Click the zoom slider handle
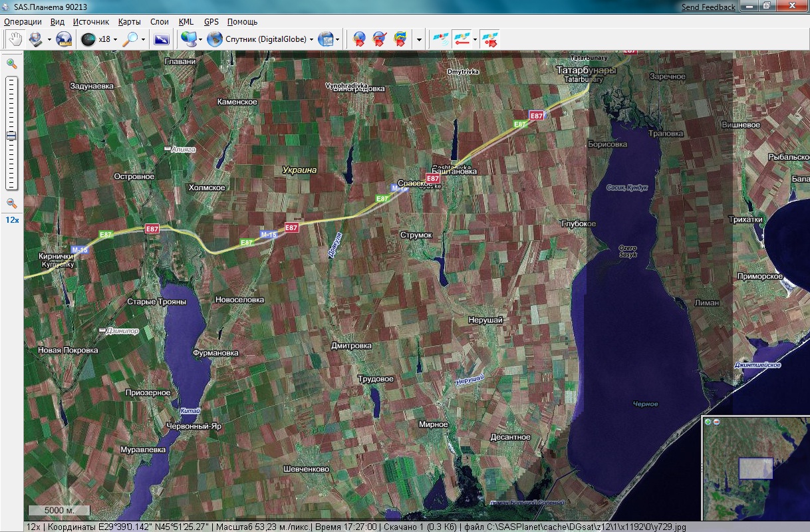The image size is (810, 532). click(11, 136)
